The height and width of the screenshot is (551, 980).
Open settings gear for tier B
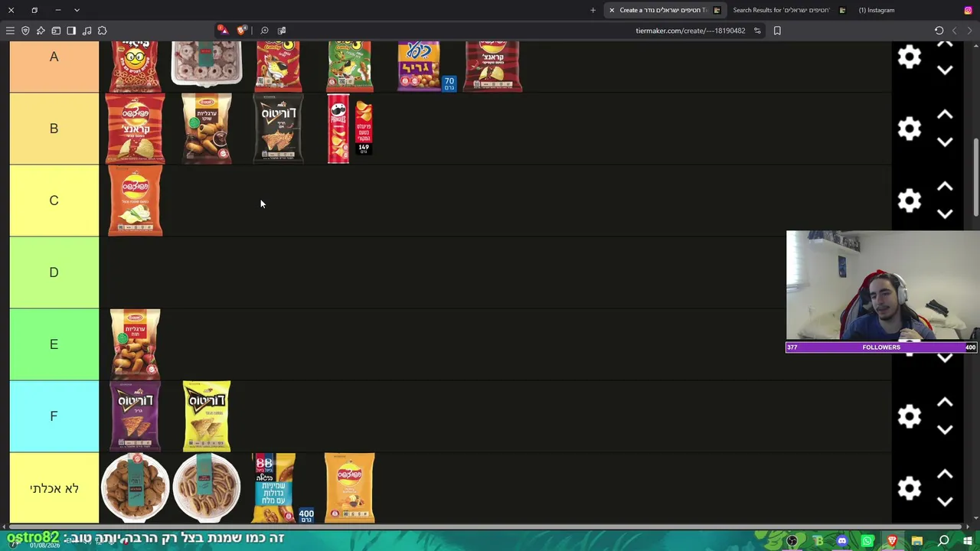coord(910,129)
